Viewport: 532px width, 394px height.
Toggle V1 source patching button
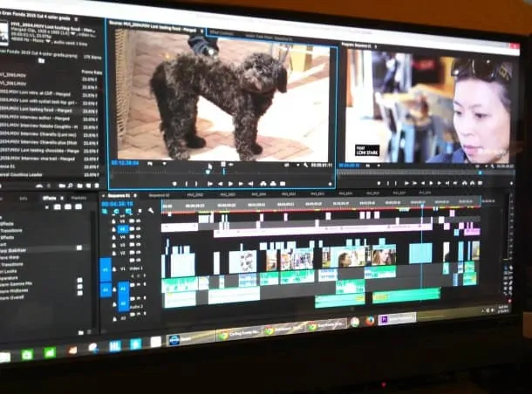(x=106, y=270)
